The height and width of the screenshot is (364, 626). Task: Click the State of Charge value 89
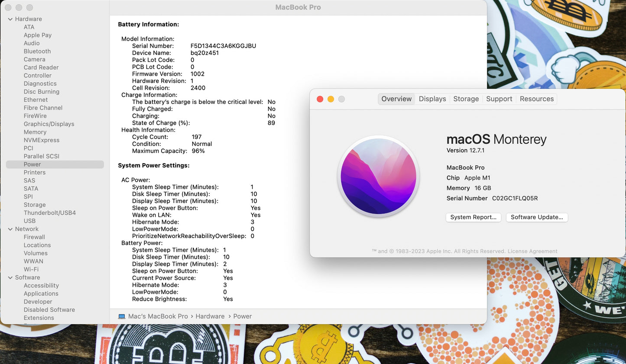(x=272, y=123)
